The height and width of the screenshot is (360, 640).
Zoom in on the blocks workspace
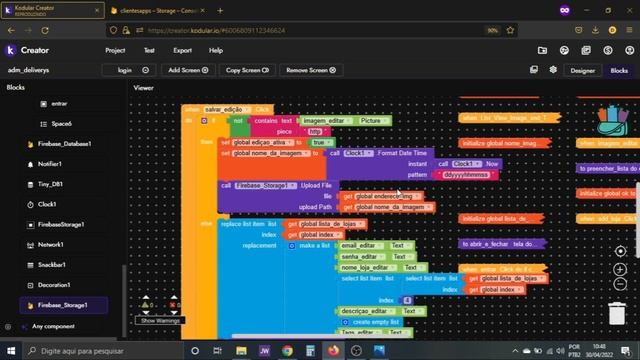point(620,269)
